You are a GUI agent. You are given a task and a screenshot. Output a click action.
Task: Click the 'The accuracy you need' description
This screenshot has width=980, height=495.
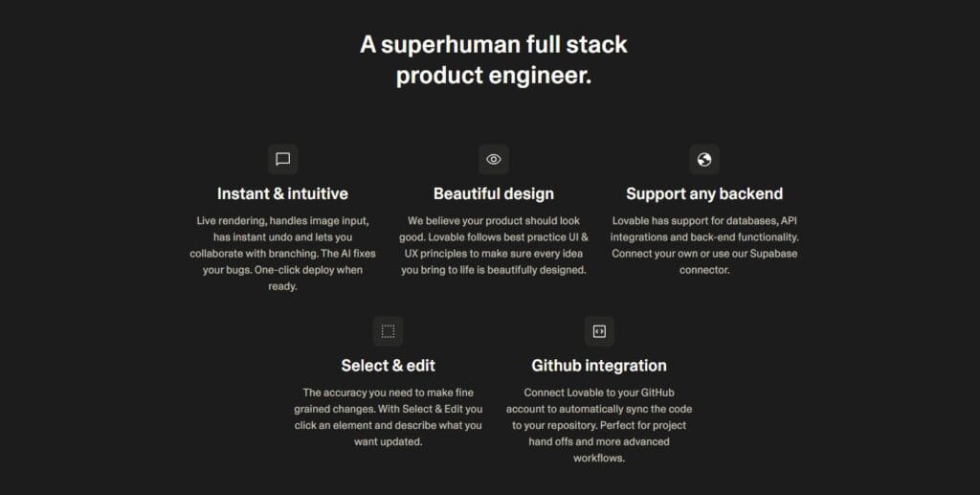pyautogui.click(x=389, y=416)
